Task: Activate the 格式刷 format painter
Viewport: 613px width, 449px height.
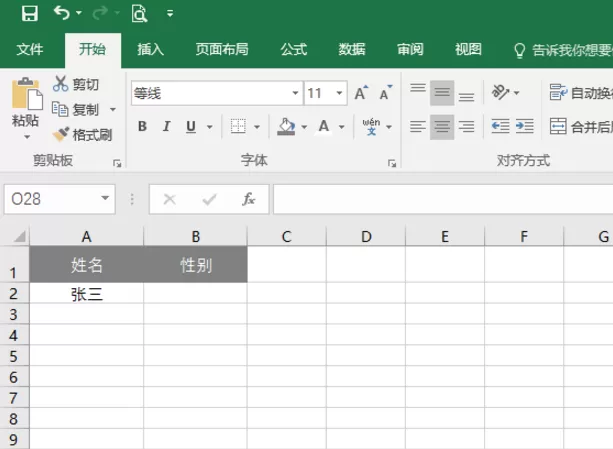Action: [x=82, y=135]
